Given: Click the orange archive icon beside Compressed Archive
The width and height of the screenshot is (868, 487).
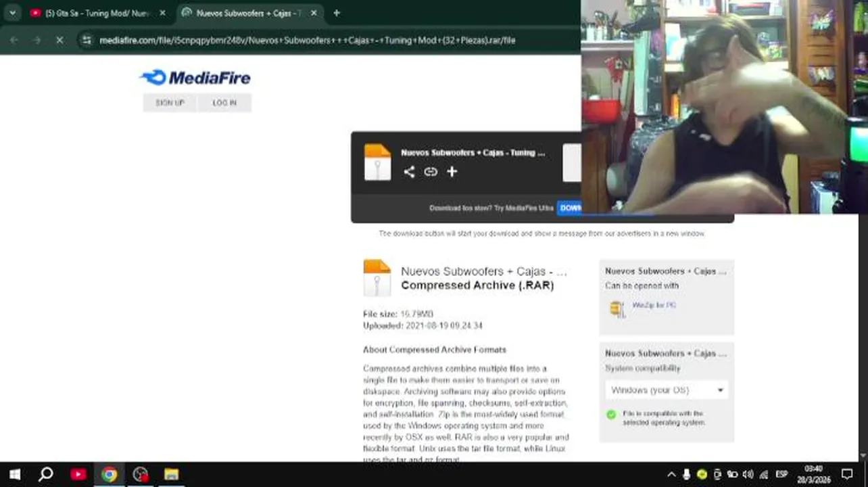Looking at the screenshot, I should [x=377, y=278].
